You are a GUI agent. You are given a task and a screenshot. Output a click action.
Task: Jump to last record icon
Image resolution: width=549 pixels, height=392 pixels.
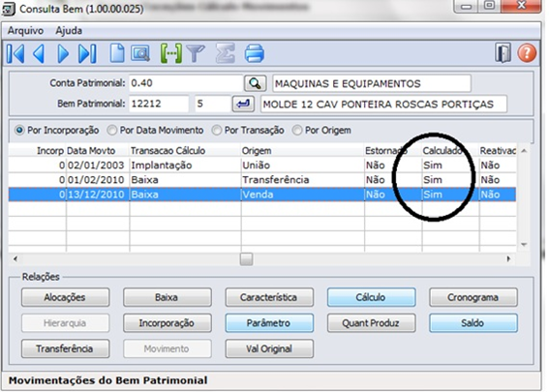(87, 54)
